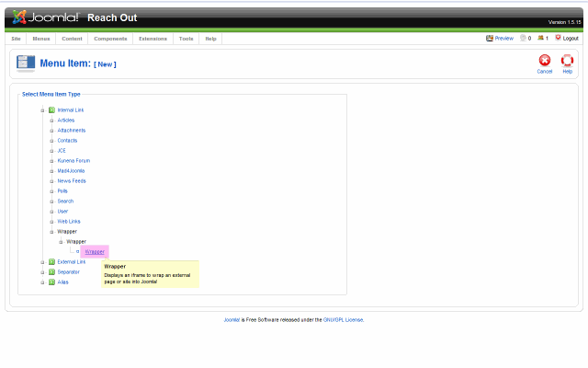Select the Mad4Joomla tree item
Image resolution: width=588 pixels, height=368 pixels.
coord(71,171)
